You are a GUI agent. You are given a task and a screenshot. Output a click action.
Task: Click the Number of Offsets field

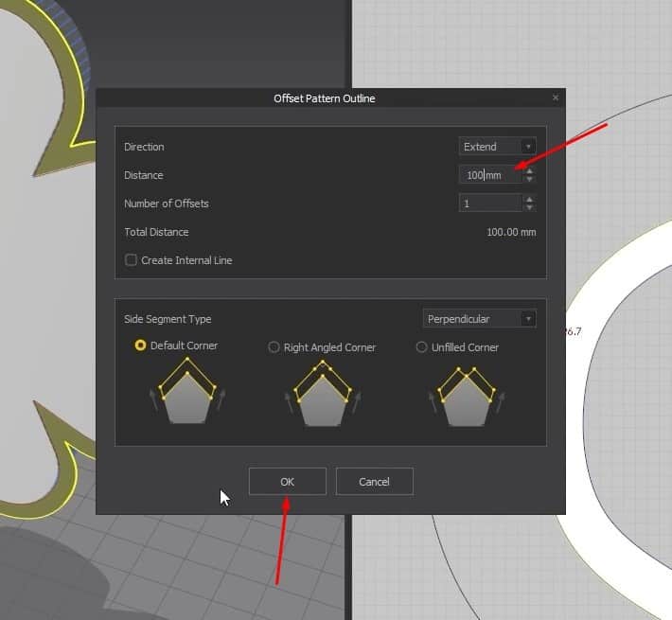click(490, 204)
